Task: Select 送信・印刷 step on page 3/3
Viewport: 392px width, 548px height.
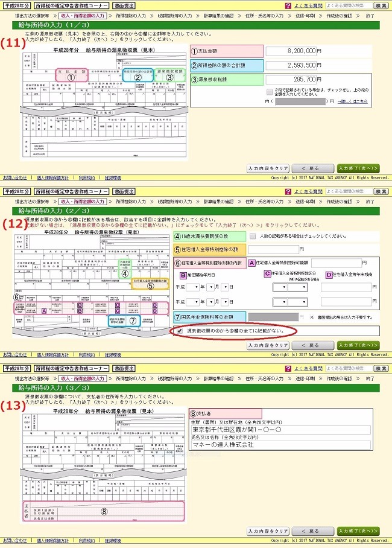Action: 305,379
